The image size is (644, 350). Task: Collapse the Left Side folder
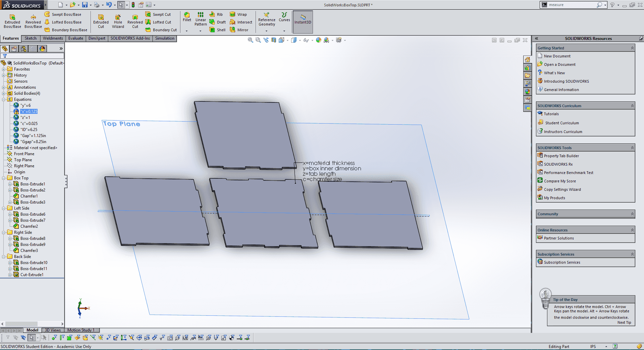[x=4, y=208]
